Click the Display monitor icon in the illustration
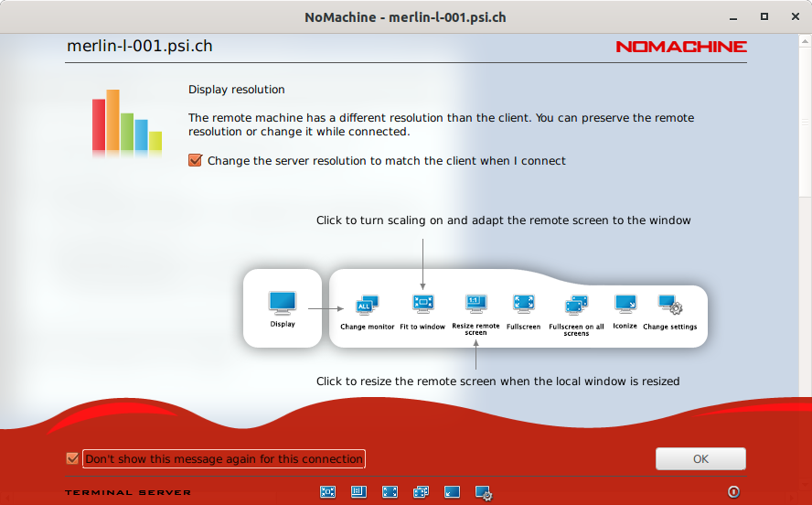The width and height of the screenshot is (812, 505). 283,303
